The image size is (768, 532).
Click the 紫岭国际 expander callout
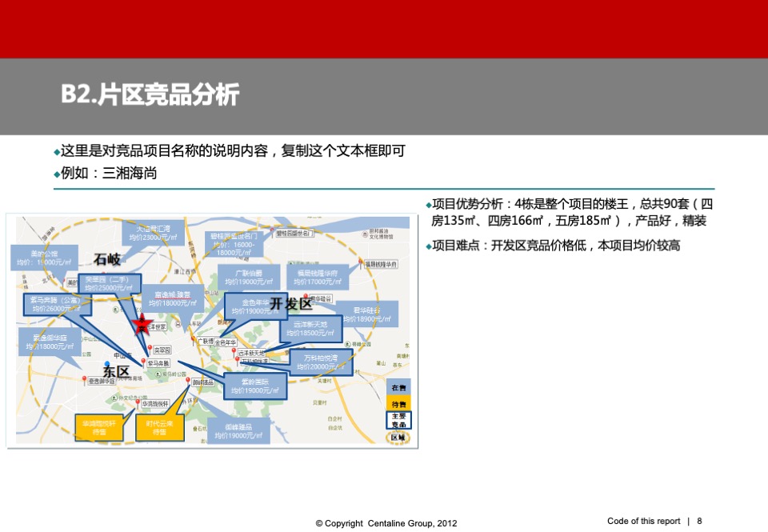tap(254, 384)
